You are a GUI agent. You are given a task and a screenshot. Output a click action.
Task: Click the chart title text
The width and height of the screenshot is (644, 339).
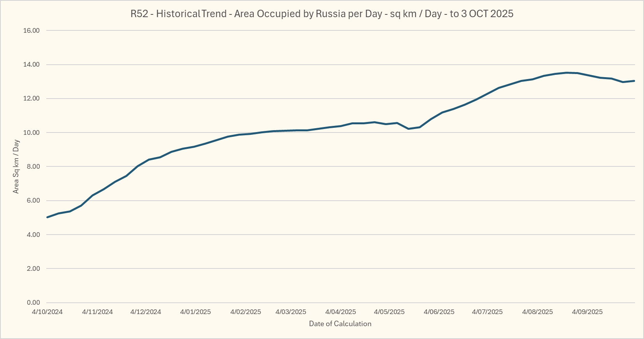click(322, 14)
